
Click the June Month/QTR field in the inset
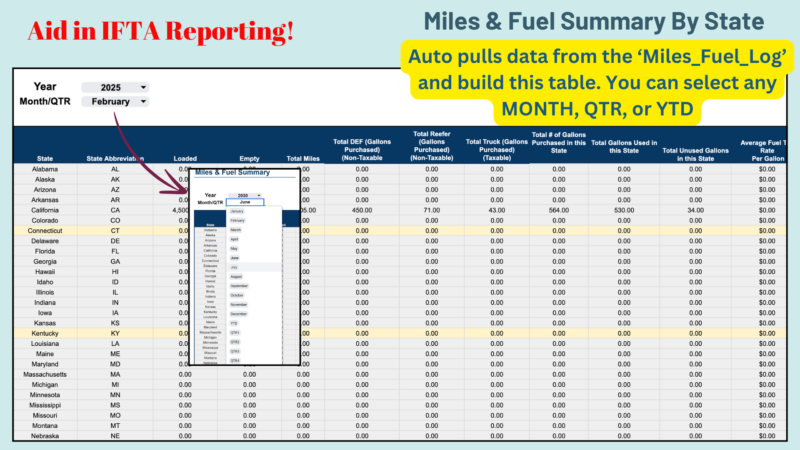coord(245,202)
